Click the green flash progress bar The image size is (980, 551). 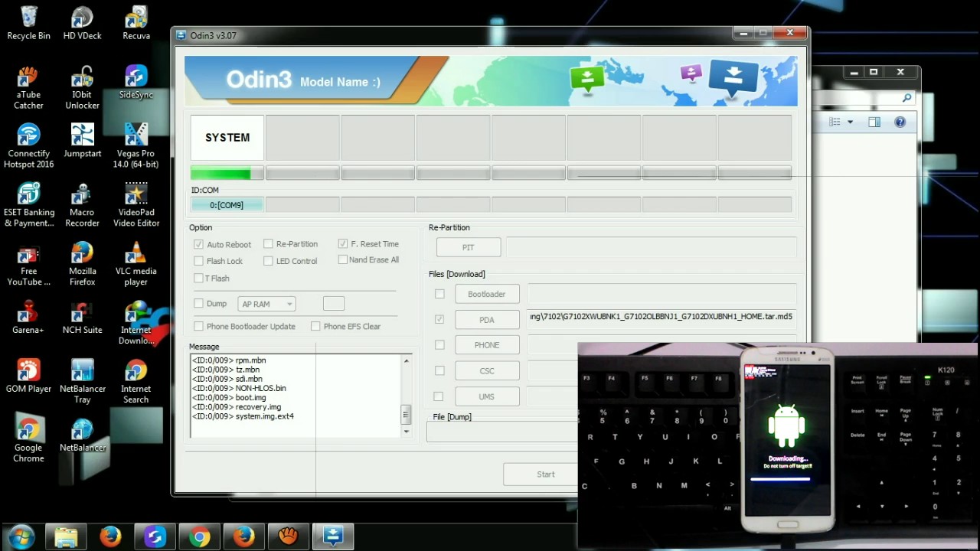click(x=227, y=174)
